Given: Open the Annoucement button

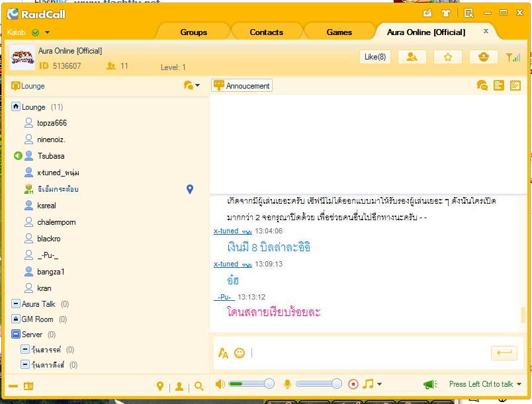Looking at the screenshot, I should click(x=242, y=86).
